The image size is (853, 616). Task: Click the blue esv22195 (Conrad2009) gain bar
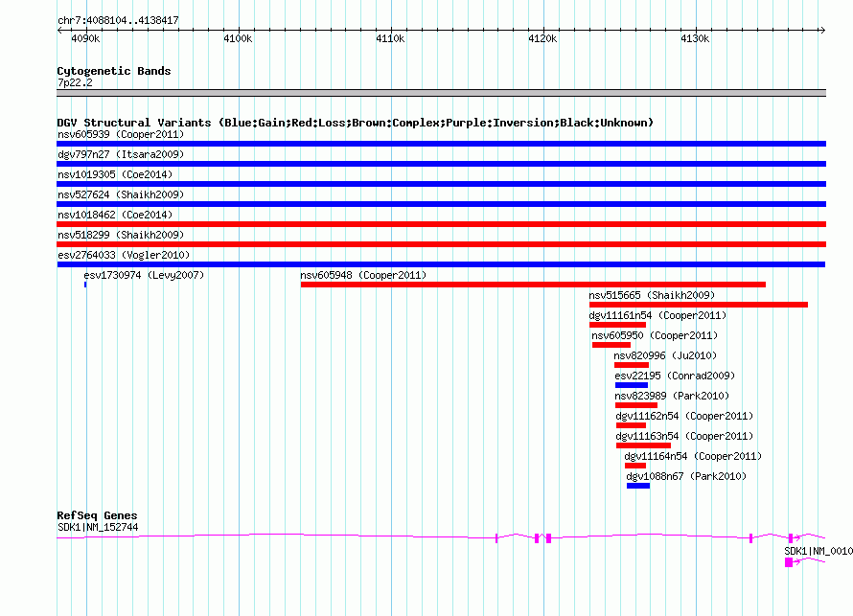[x=631, y=385]
